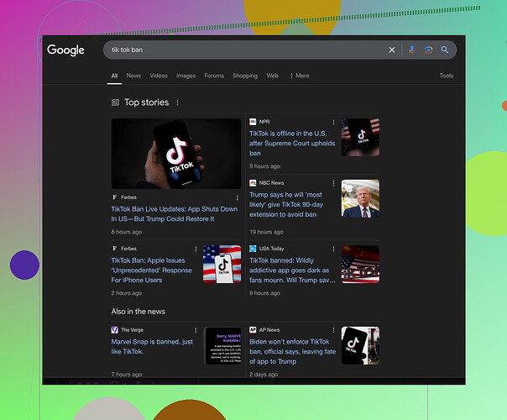Open the Marvel Snap notice thumbnail
Screen dimensions: 507x420
coord(223,345)
